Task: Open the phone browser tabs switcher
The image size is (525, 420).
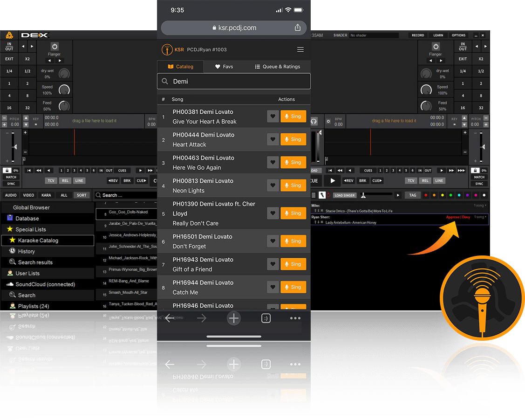Action: (x=266, y=318)
